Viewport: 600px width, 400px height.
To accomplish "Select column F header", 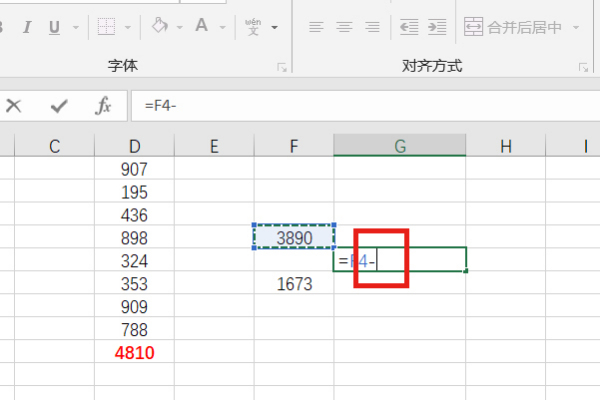I will (x=293, y=146).
